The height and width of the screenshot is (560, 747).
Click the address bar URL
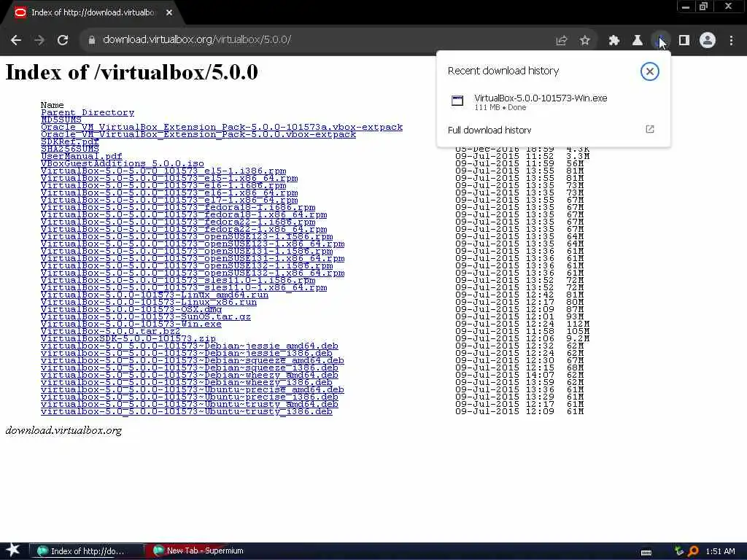click(197, 40)
